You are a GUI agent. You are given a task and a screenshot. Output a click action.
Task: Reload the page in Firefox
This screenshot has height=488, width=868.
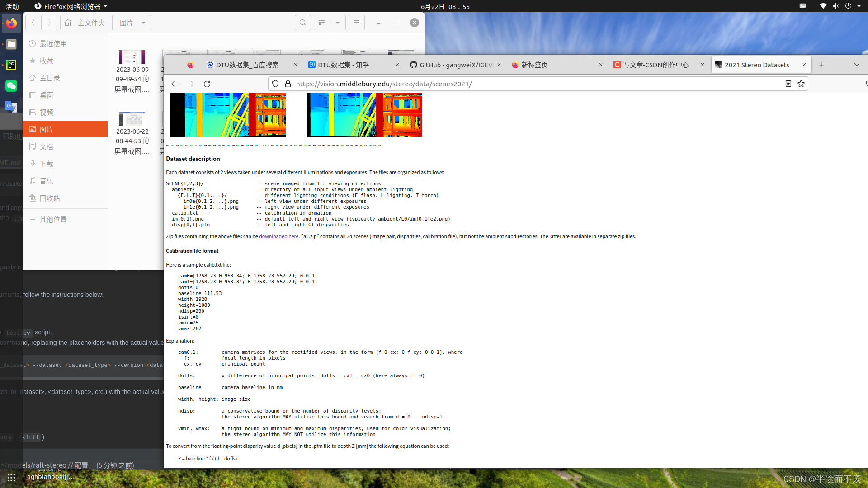(207, 84)
